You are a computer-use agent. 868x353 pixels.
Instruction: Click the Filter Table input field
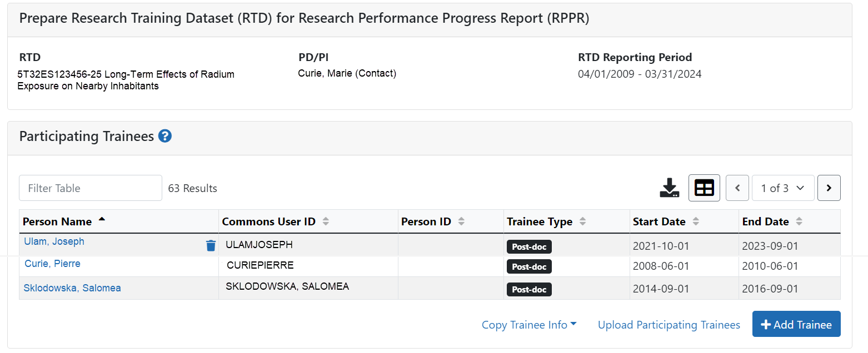pos(91,188)
